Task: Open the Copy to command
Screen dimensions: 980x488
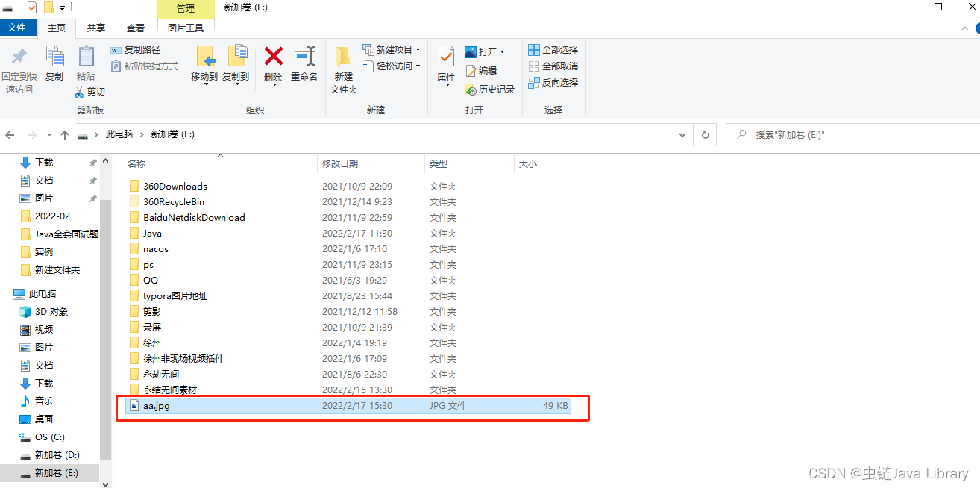Action: tap(236, 64)
